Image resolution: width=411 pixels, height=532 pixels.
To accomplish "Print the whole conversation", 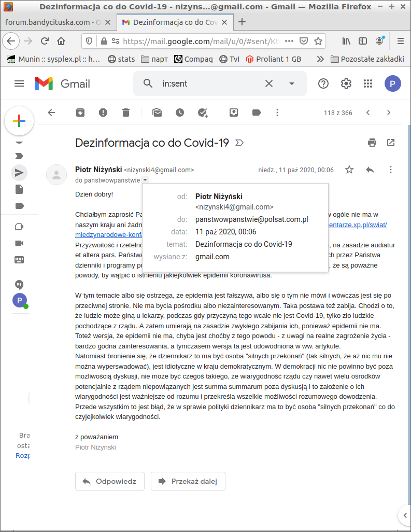I will coord(372,143).
